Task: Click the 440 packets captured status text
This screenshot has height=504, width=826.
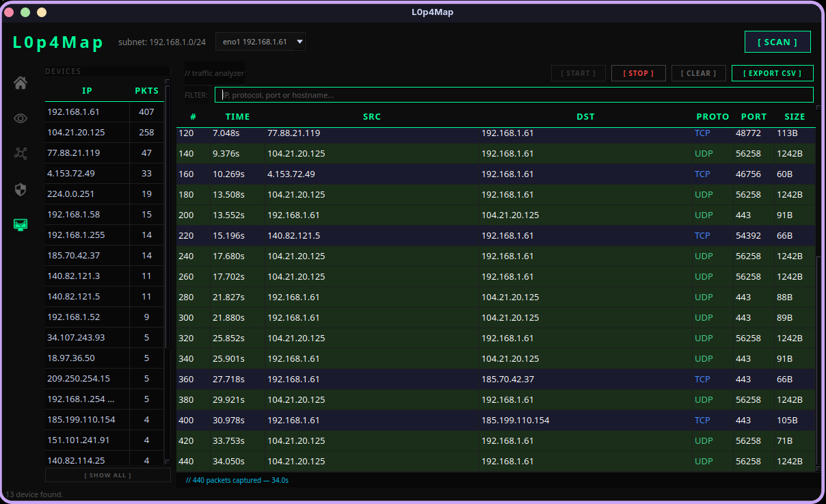Action: pyautogui.click(x=237, y=480)
